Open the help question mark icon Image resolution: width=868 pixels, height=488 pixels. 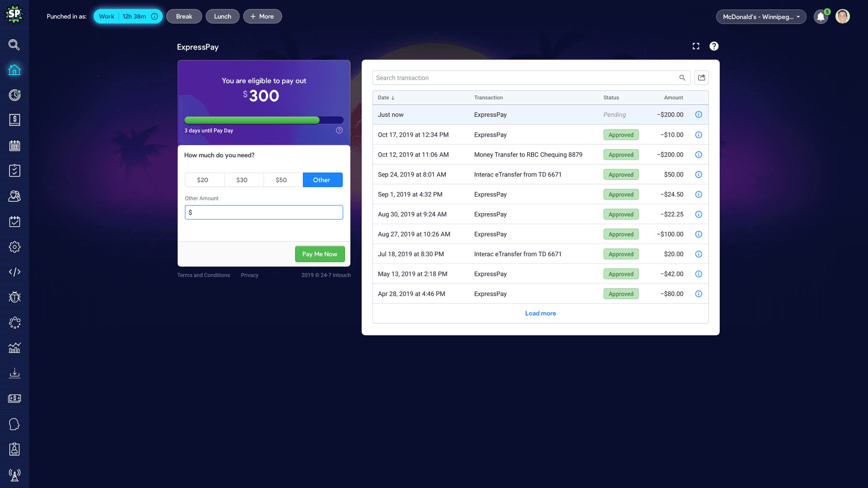pyautogui.click(x=714, y=46)
